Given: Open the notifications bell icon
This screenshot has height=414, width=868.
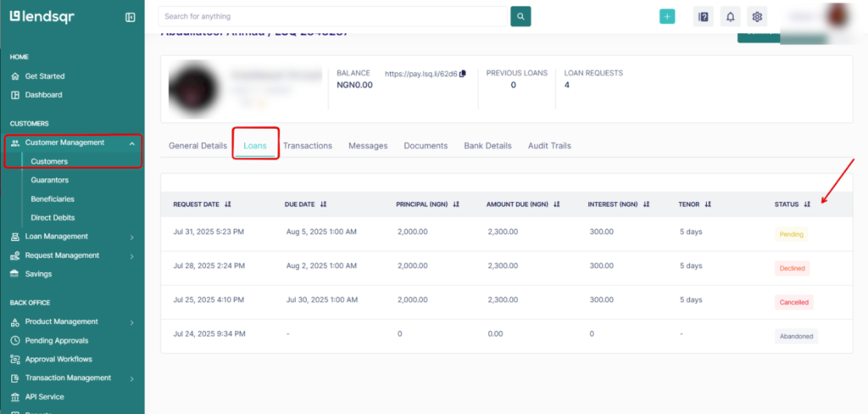Looking at the screenshot, I should click(730, 16).
